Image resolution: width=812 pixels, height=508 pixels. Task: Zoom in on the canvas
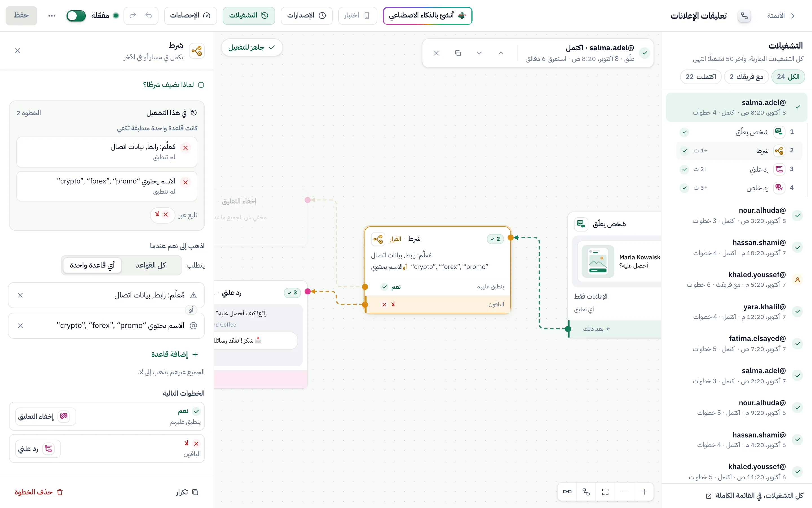tap(644, 492)
